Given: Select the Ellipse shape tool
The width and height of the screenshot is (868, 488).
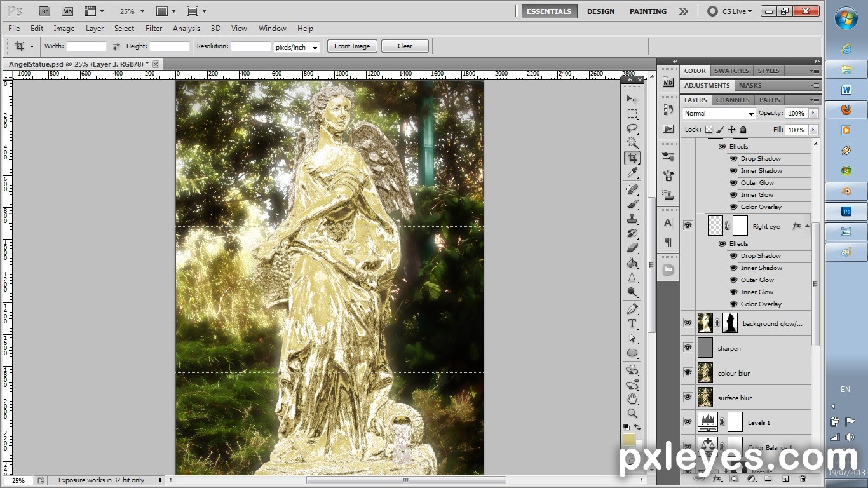Looking at the screenshot, I should 632,353.
